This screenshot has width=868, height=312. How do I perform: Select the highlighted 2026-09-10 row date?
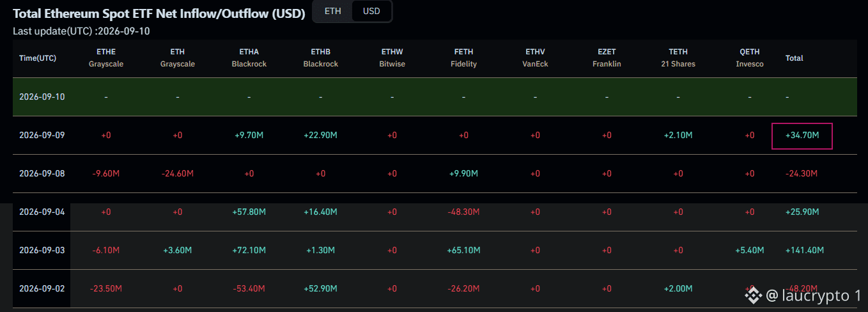tap(42, 97)
